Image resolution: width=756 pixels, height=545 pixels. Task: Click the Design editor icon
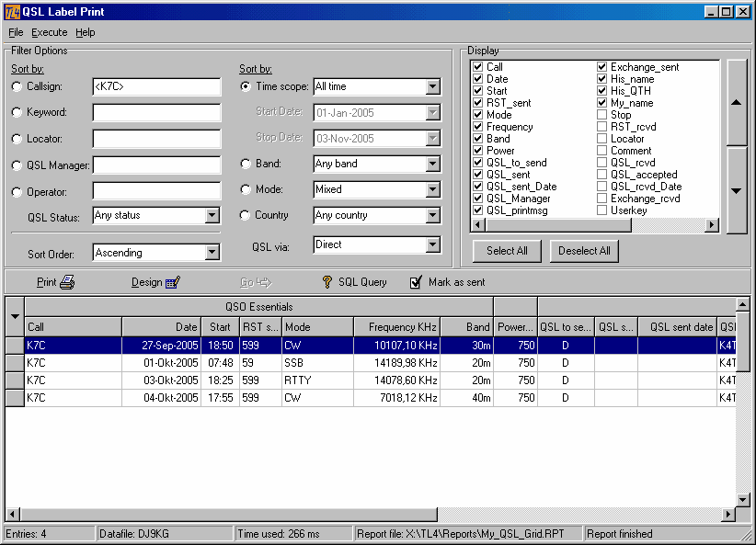click(173, 282)
